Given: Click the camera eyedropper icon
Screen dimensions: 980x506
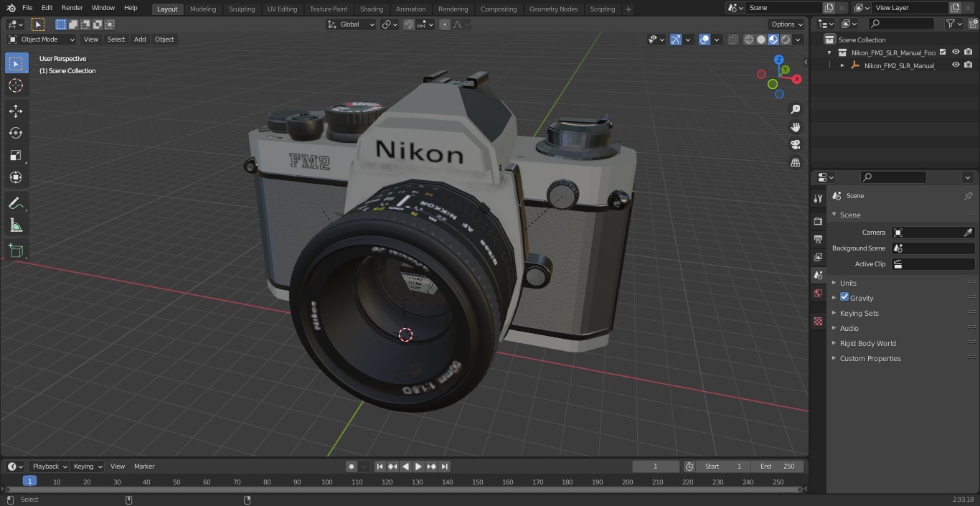Looking at the screenshot, I should point(968,233).
